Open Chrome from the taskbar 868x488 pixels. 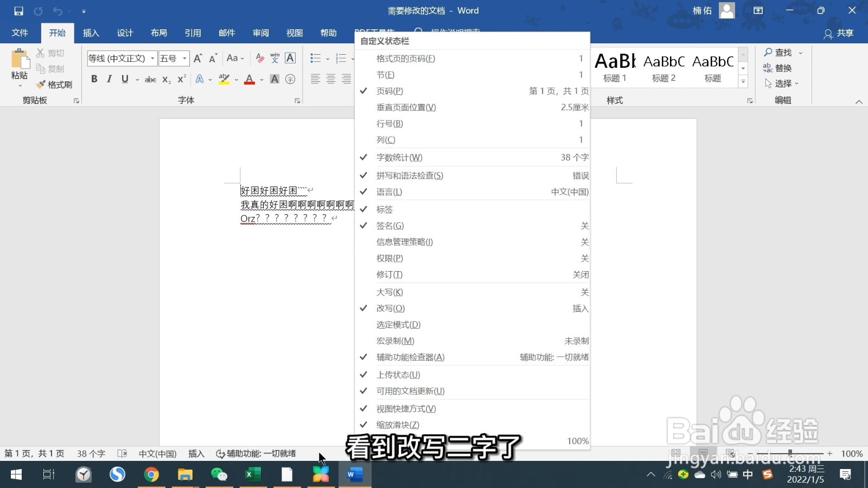click(x=151, y=474)
